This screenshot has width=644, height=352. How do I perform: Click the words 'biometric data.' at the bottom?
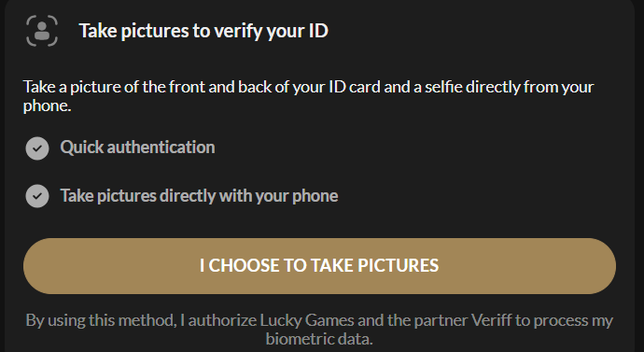(319, 339)
